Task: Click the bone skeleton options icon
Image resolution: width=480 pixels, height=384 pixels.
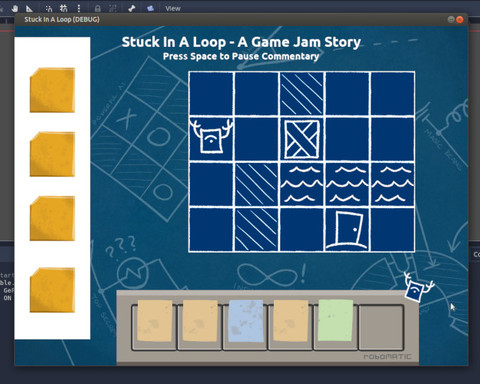Action: [x=132, y=8]
